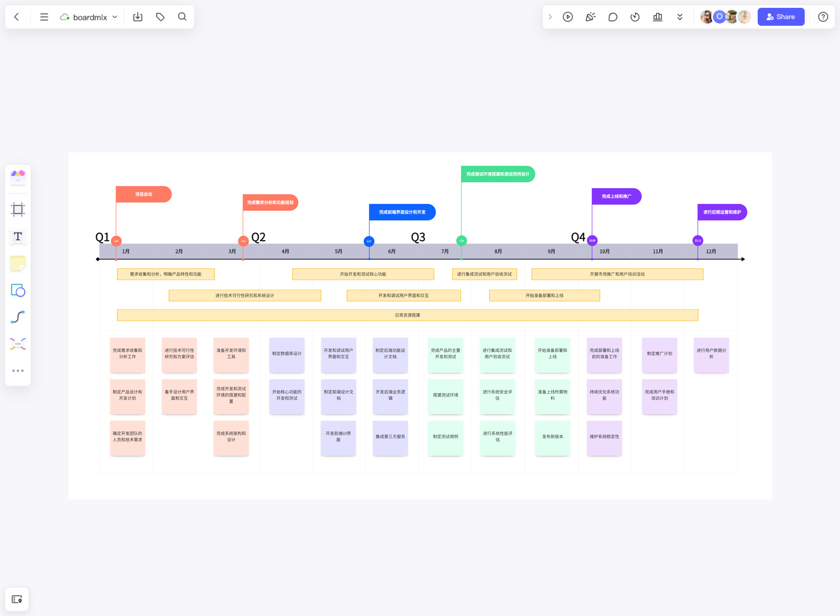The image size is (840, 616).
Task: Show more tools ellipsis in sidebar
Action: tap(17, 371)
